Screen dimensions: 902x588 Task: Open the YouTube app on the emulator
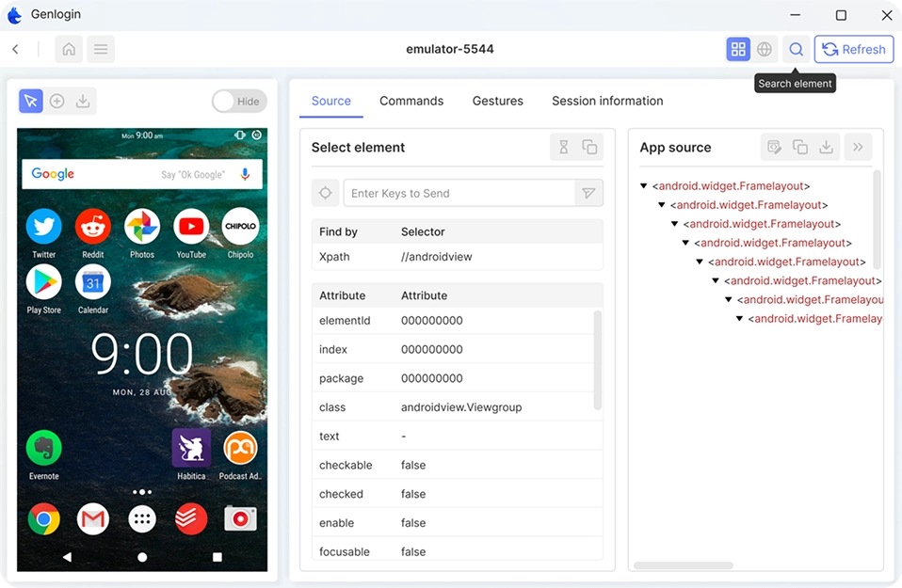(191, 234)
